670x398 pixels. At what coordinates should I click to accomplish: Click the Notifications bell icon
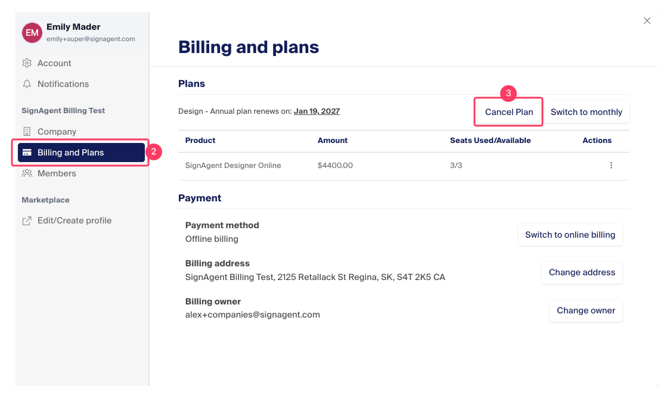pos(26,84)
